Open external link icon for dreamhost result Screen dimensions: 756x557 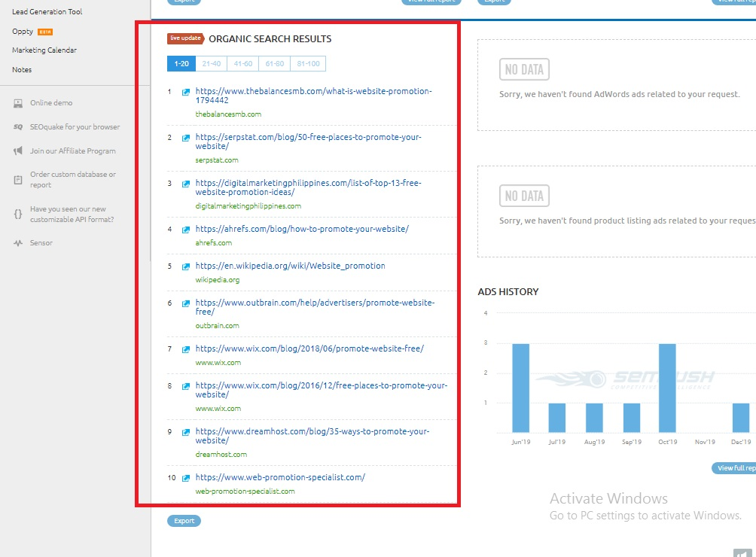click(x=186, y=432)
